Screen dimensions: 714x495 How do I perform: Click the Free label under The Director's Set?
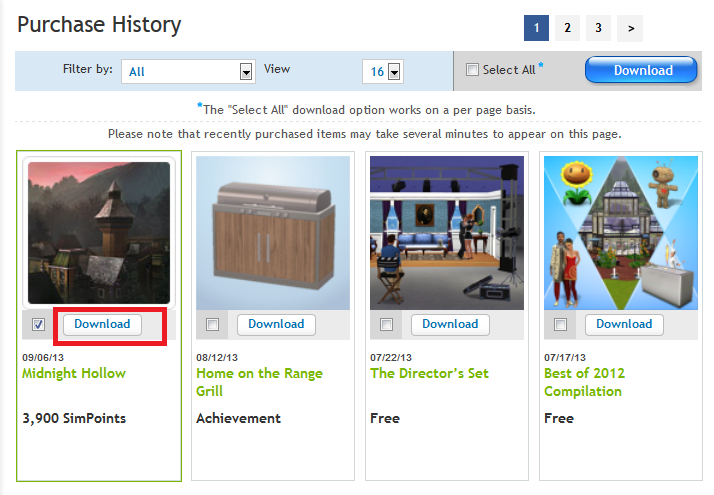pyautogui.click(x=385, y=418)
